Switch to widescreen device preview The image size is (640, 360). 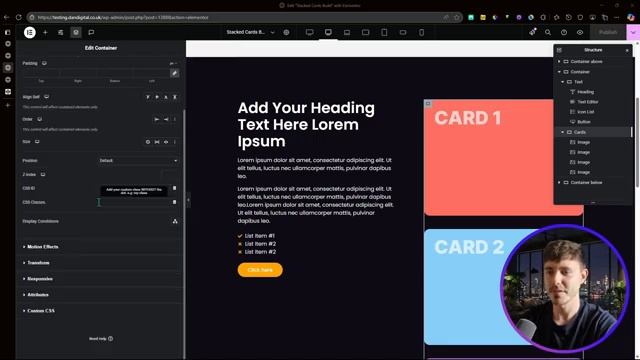coord(309,32)
